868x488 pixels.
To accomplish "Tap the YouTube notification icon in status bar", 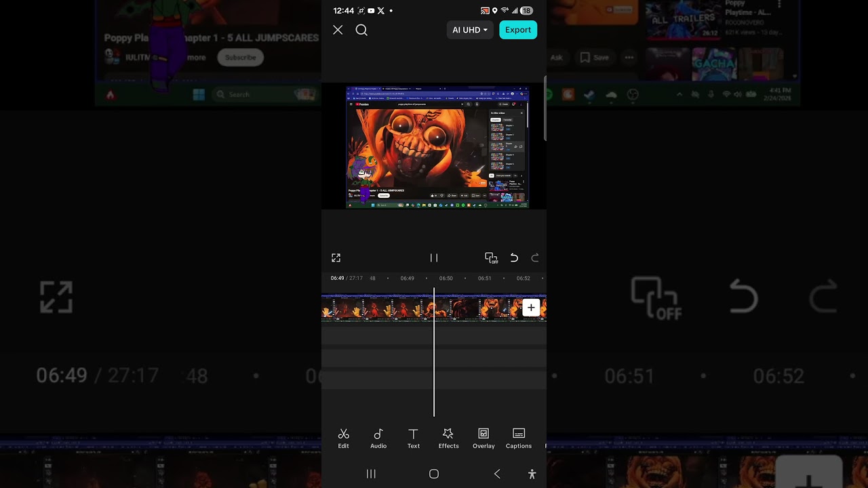I will click(371, 11).
